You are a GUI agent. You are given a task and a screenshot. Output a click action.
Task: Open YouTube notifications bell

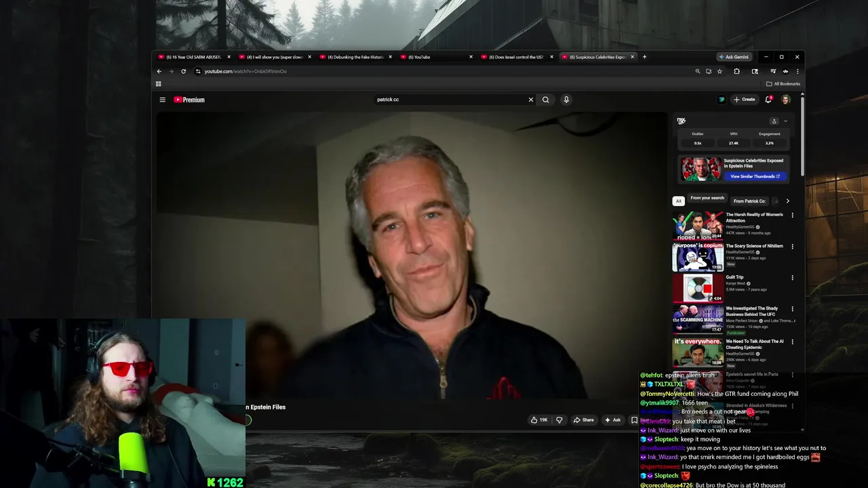click(768, 100)
